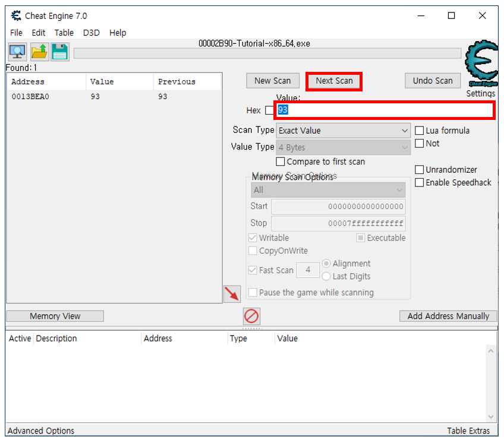Click the Settings label under the logo

481,93
